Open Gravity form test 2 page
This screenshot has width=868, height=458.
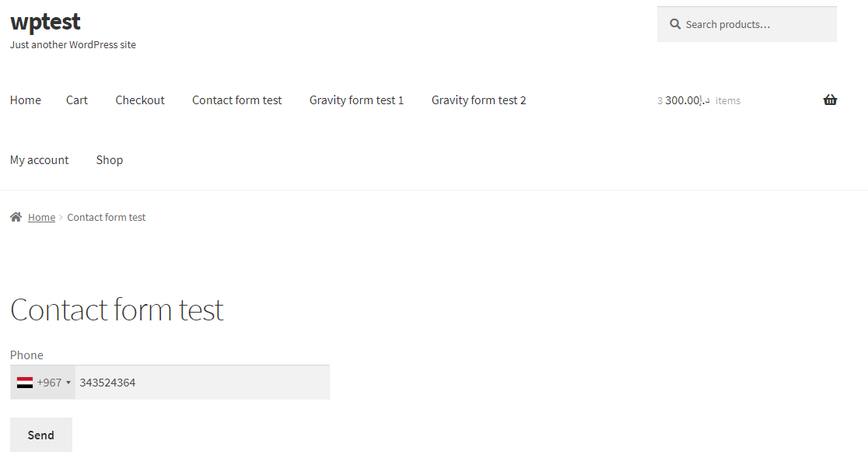point(479,100)
